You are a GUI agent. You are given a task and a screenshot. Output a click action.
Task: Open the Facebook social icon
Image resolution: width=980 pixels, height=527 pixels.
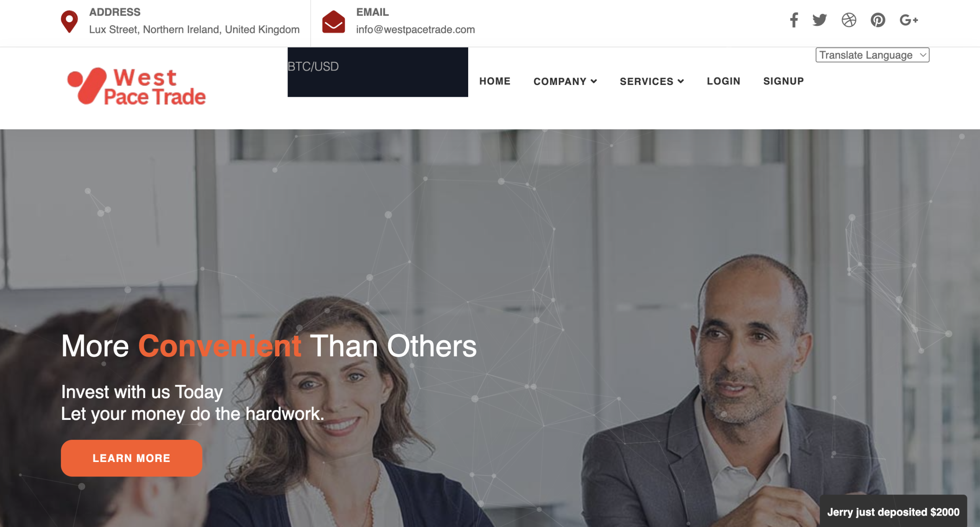click(x=794, y=20)
